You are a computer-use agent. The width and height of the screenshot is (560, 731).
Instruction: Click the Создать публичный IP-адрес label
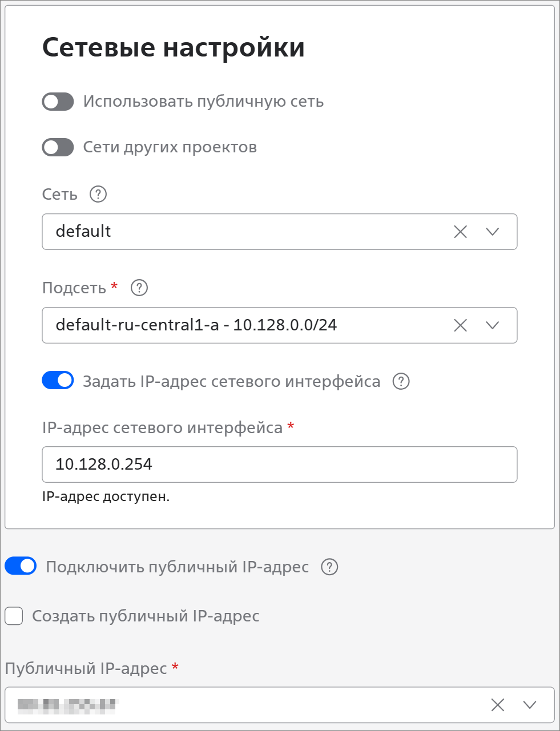[x=146, y=616]
